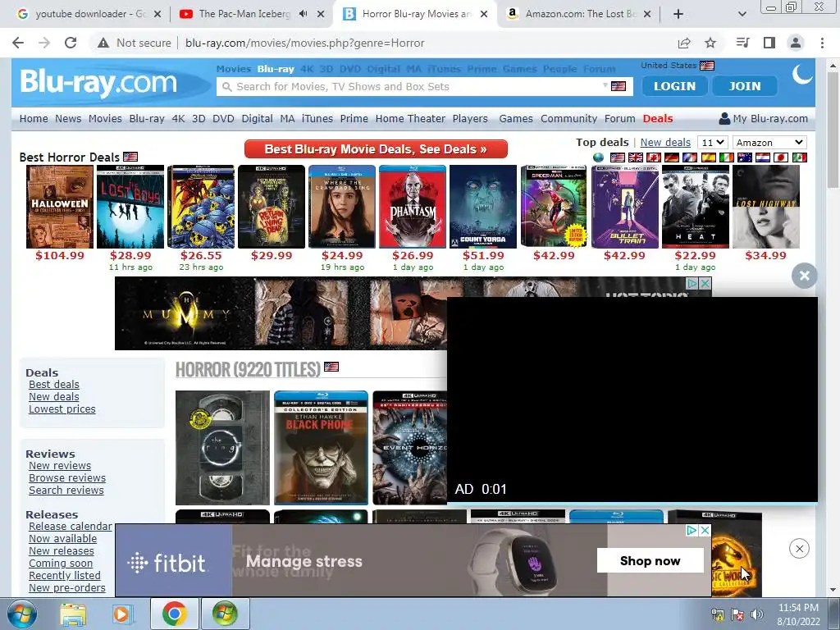Click the Blu-ray.com logo
840x630 pixels.
click(98, 82)
